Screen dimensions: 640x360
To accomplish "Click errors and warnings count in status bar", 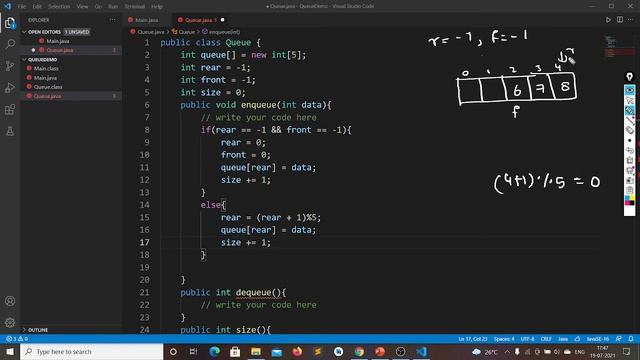I will point(17,339).
